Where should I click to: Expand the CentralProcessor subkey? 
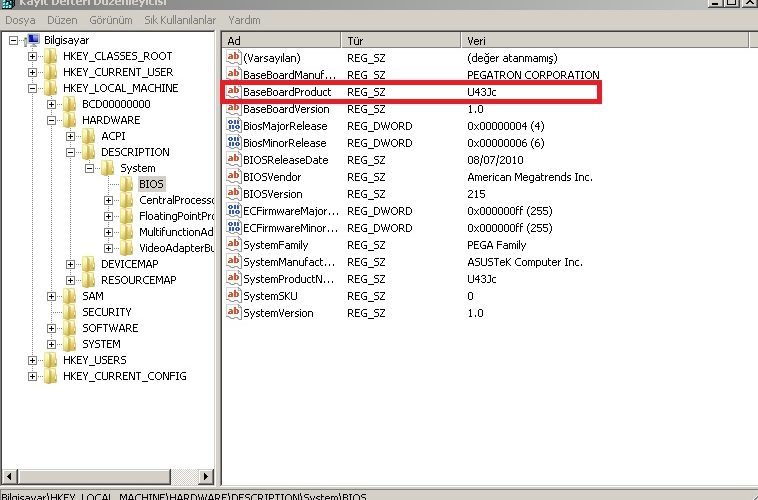coord(109,200)
